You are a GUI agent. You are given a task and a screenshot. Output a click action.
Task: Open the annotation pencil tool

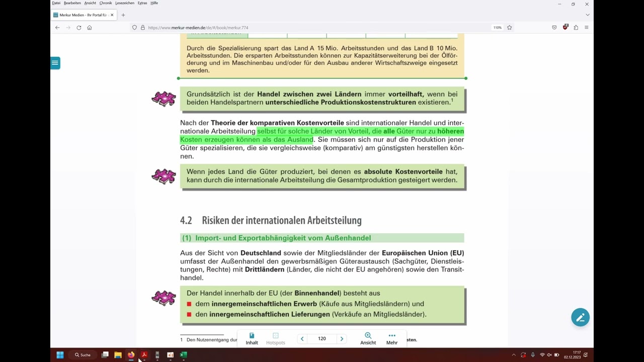580,317
